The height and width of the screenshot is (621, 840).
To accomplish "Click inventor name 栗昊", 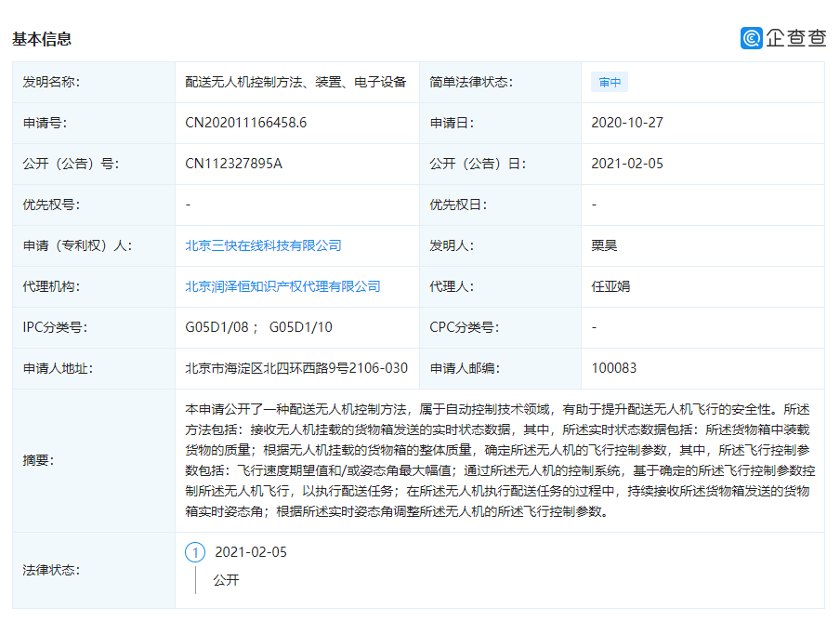I will tap(604, 245).
